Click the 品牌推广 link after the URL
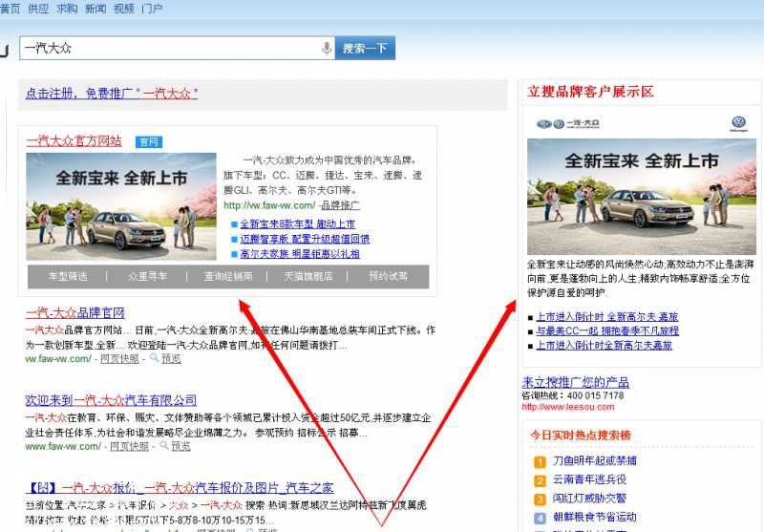This screenshot has width=764, height=532. pyautogui.click(x=340, y=205)
